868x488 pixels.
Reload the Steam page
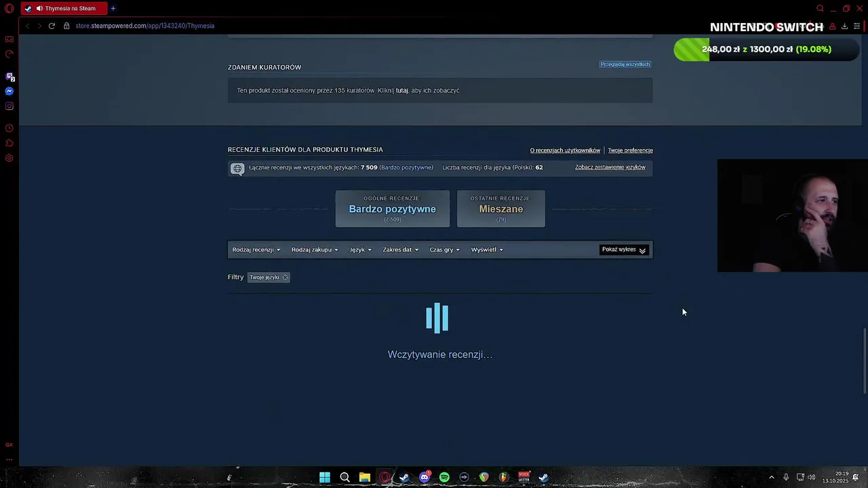tap(52, 26)
